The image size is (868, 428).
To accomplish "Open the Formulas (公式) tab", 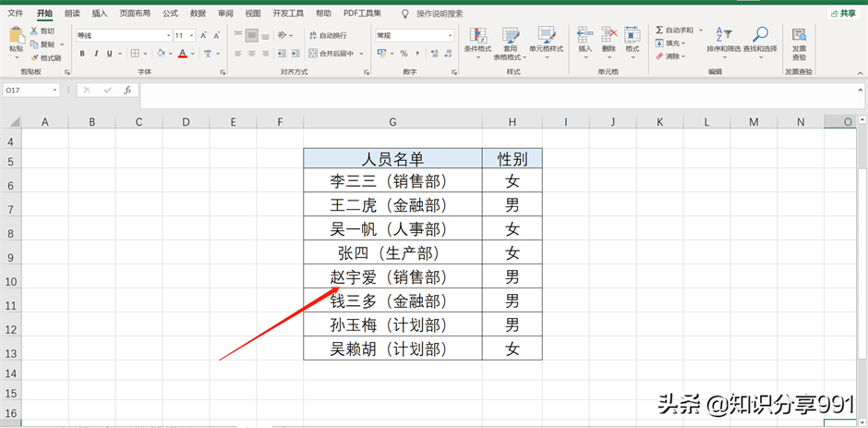I will (x=170, y=14).
